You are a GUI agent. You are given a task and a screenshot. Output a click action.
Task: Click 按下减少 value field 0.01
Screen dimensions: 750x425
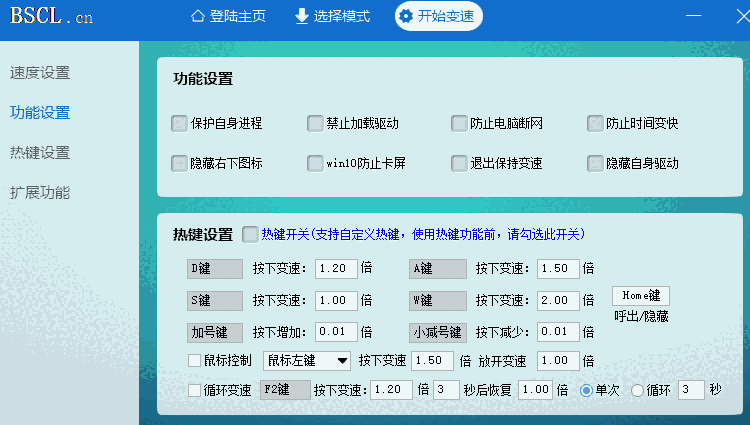[x=558, y=332]
